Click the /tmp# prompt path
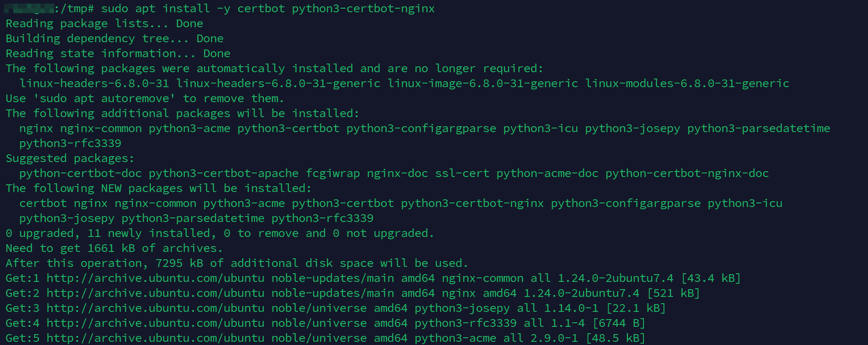Viewport: 868px width, 345px height. pos(74,9)
